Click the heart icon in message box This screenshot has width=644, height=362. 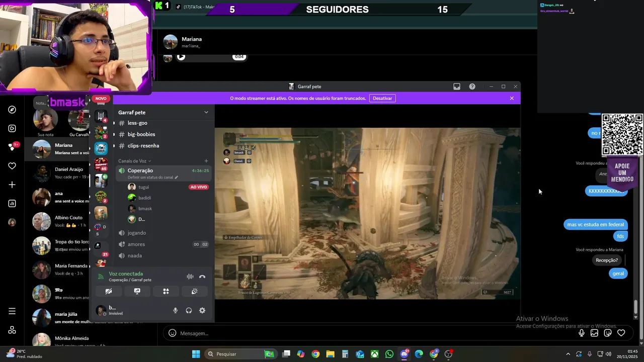(621, 333)
